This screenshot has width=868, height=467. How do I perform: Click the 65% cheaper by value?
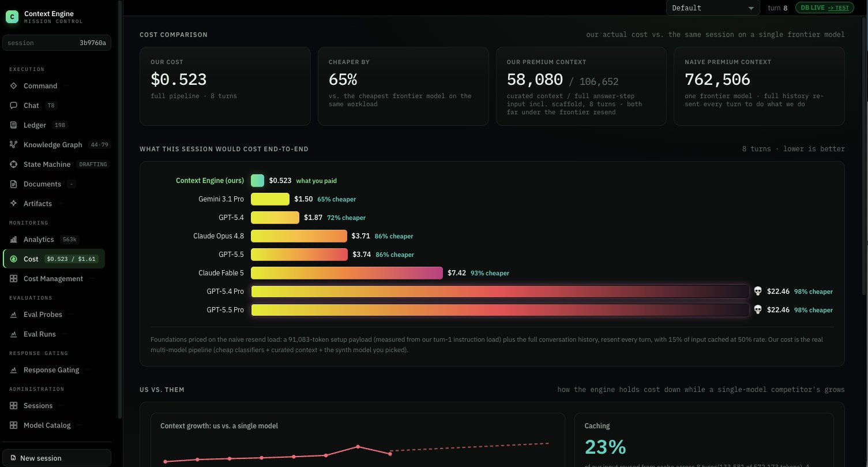coord(343,79)
